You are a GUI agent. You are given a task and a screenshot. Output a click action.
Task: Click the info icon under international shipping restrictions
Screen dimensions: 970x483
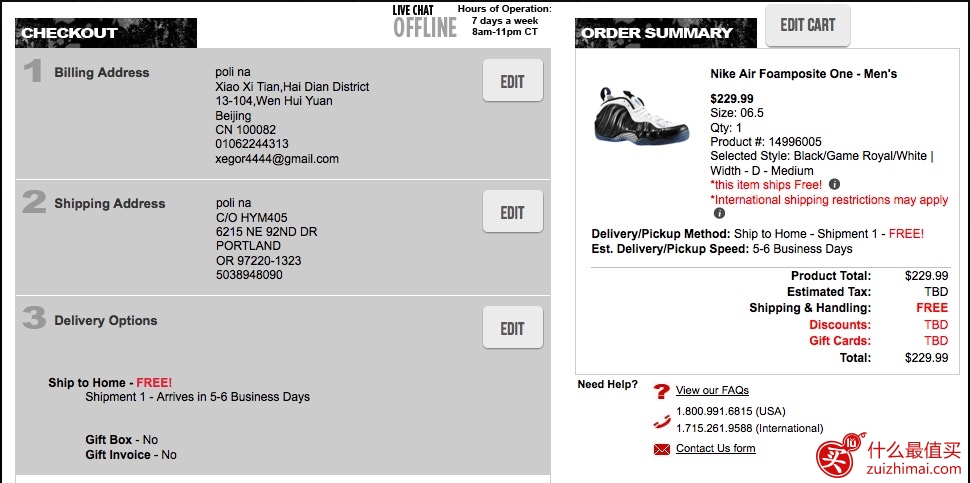(719, 213)
